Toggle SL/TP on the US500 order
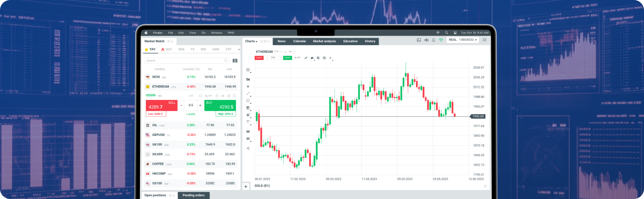Image resolution: width=644 pixels, height=199 pixels. coord(208,96)
